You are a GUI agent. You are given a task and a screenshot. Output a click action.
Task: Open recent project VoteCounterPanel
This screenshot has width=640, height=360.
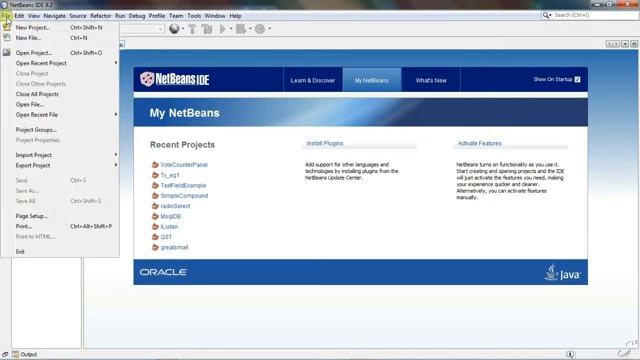tap(184, 164)
